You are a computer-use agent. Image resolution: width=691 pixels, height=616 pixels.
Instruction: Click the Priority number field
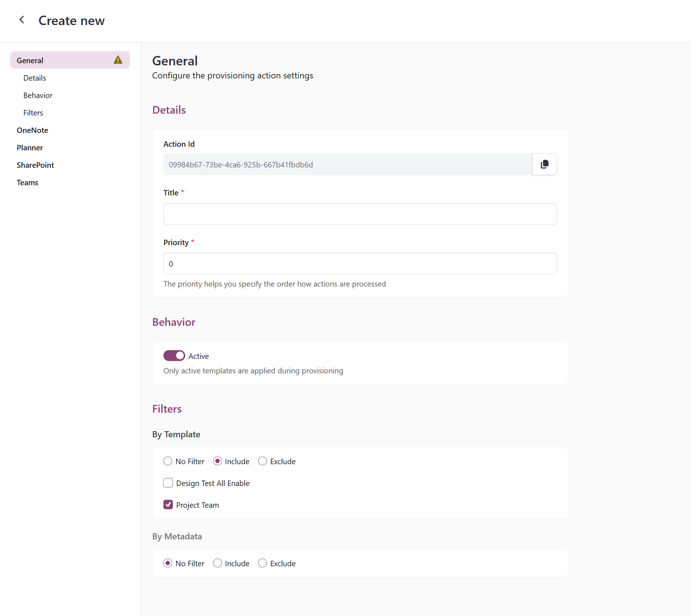(359, 263)
